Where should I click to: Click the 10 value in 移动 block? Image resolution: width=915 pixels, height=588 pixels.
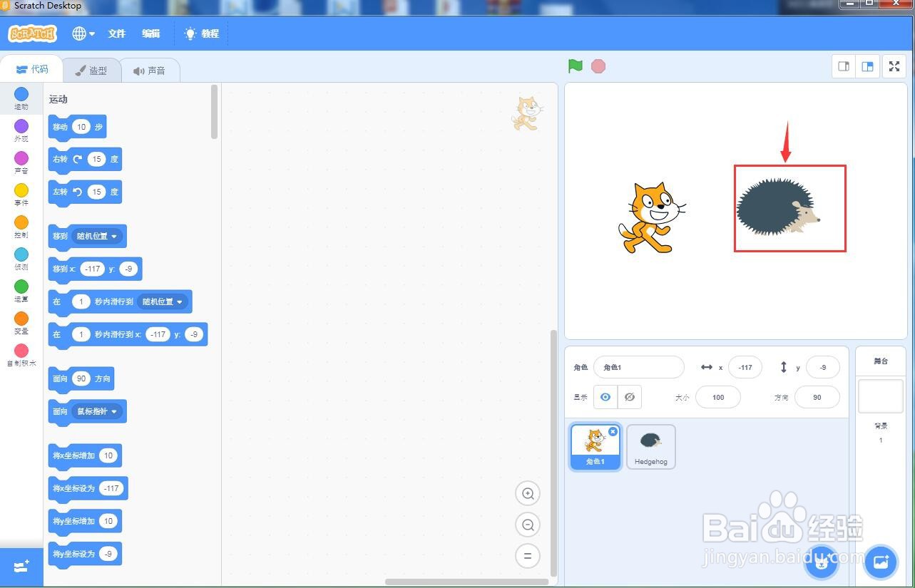point(81,127)
